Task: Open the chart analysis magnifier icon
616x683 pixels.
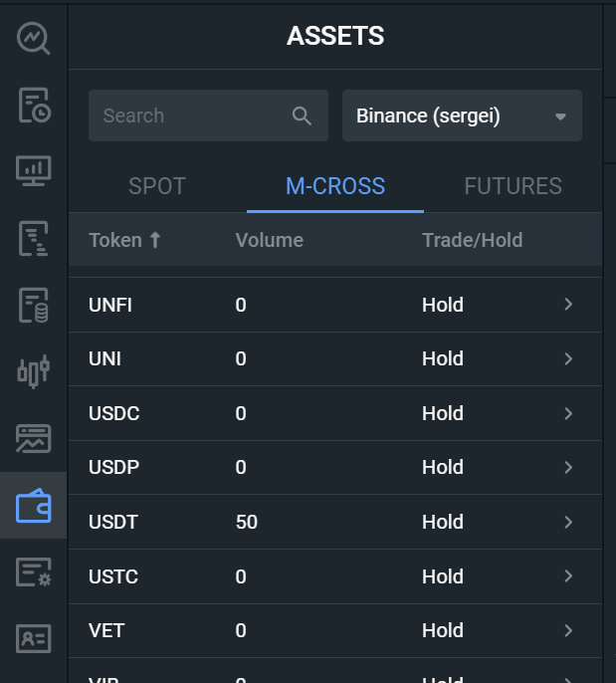Action: [x=34, y=39]
